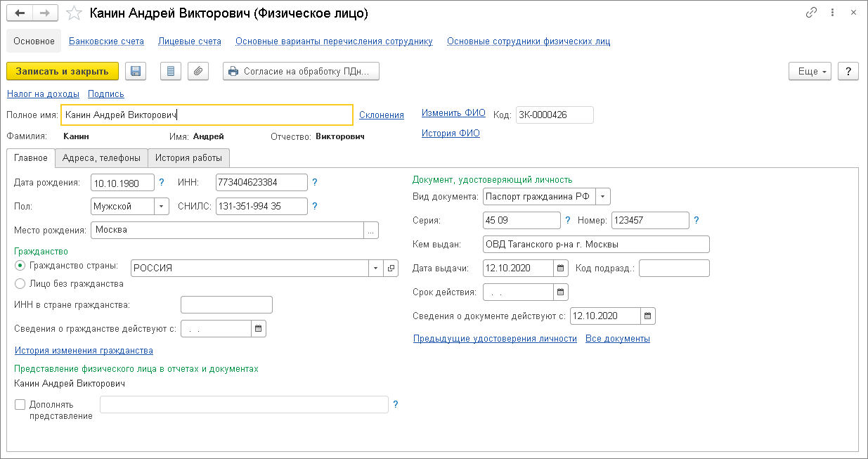Click the floppy disk save icon
This screenshot has height=459, width=868.
click(x=136, y=71)
